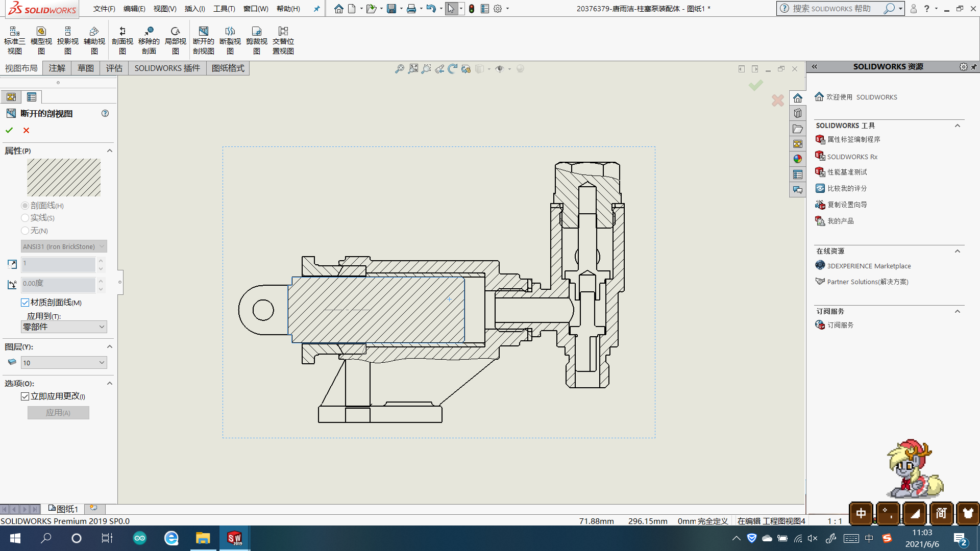This screenshot has width=980, height=551.
Task: Click the Save icon in the top toolbar
Action: point(391,9)
